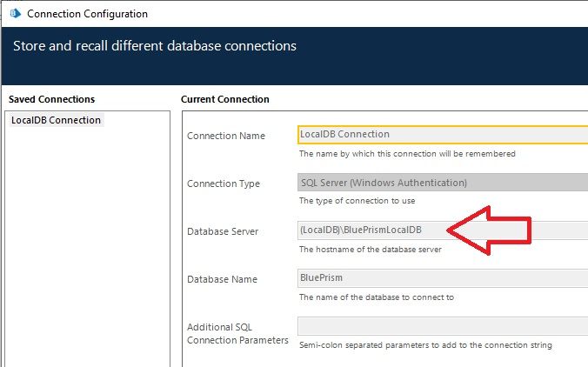Click the hostname of the database server hint

tap(371, 250)
